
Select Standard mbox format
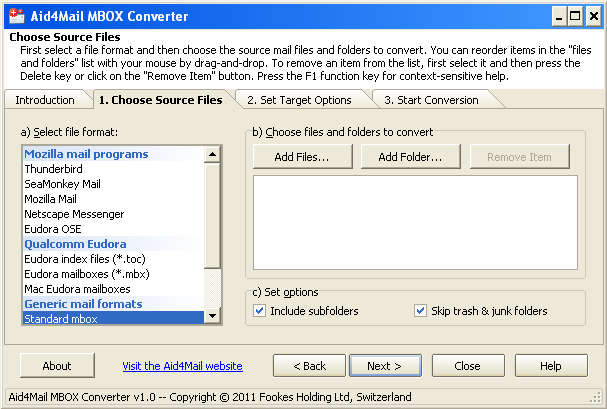point(113,319)
